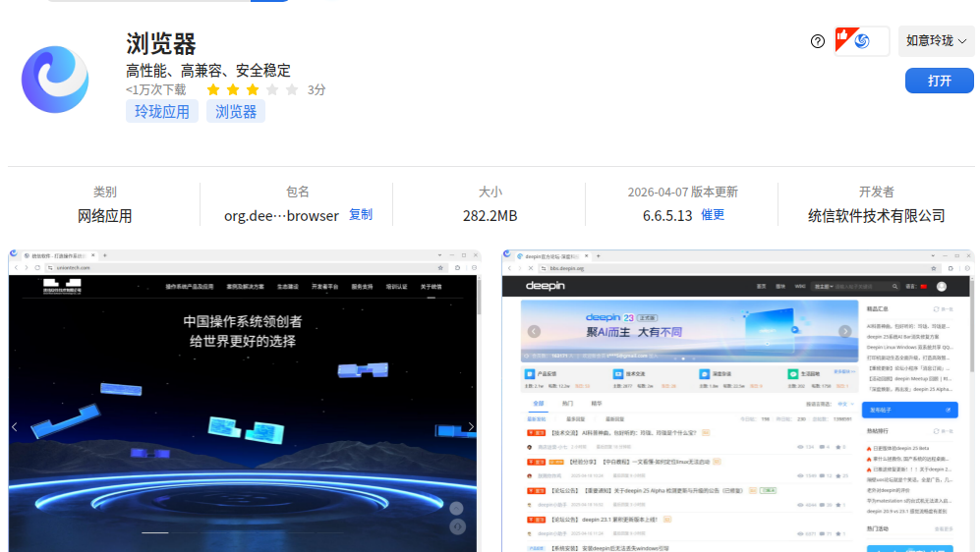Open the uniontech website screenshot thumbnail
This screenshot has width=980, height=552.
[245, 401]
